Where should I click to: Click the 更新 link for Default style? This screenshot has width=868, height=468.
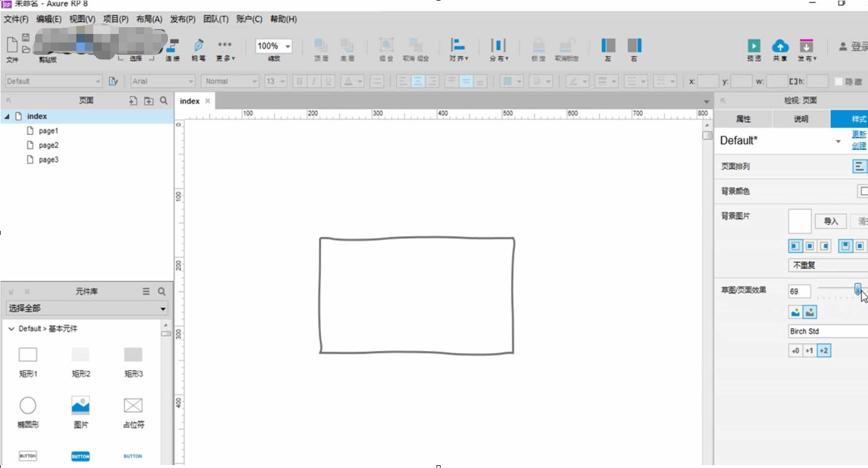pos(858,134)
